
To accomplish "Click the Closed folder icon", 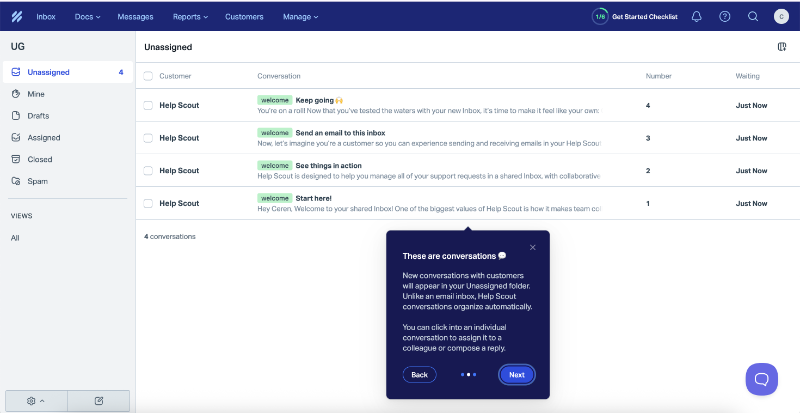I will pyautogui.click(x=16, y=159).
